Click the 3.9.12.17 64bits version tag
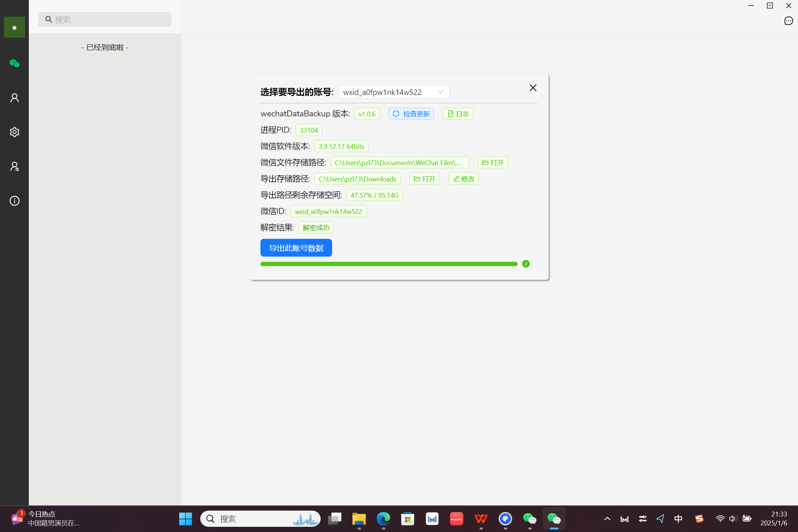Viewport: 798px width, 532px height. click(x=341, y=146)
